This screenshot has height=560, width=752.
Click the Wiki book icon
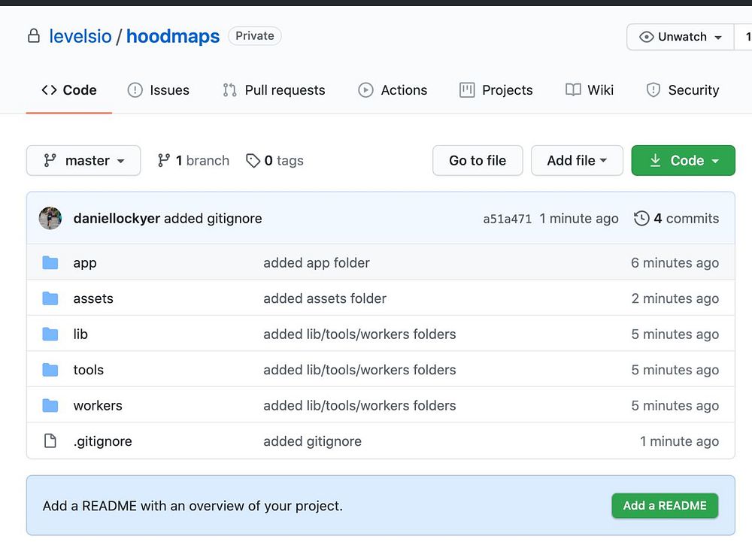573,90
